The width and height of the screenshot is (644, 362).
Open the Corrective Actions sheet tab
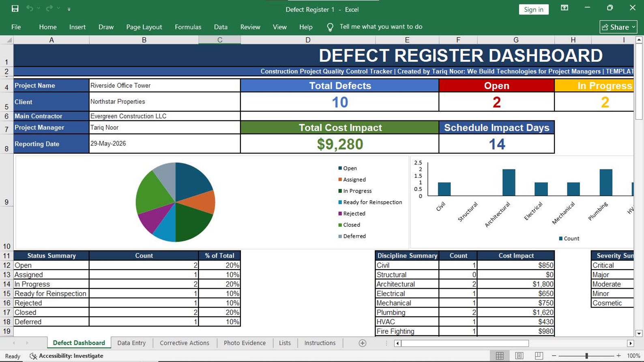[x=185, y=343]
